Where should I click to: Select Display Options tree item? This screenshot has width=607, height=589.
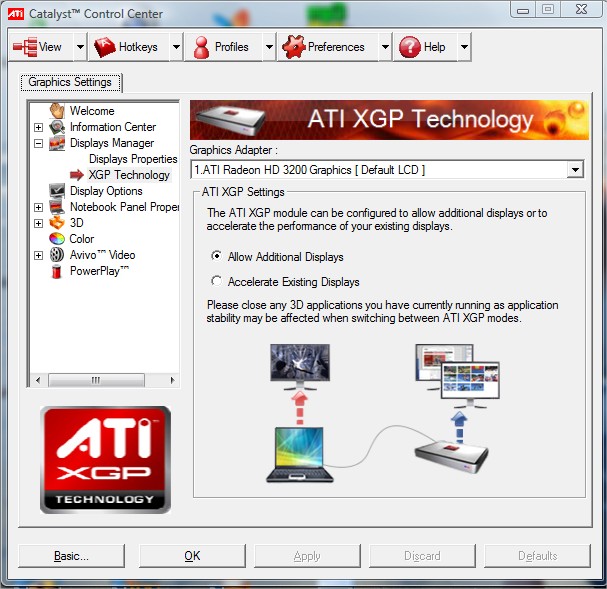[106, 191]
